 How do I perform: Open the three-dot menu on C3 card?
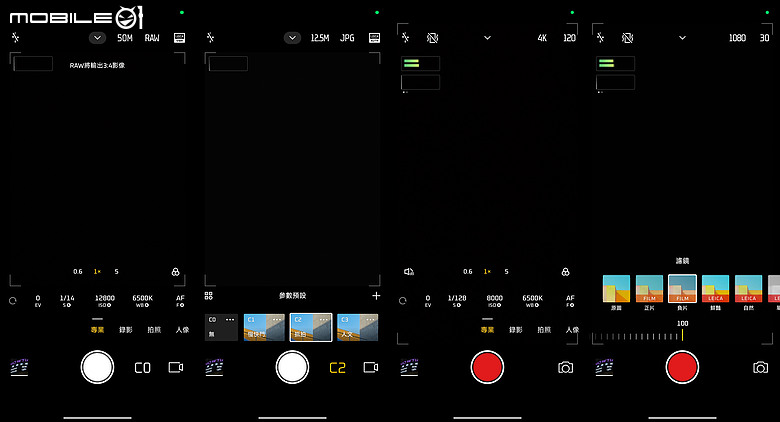pos(370,319)
